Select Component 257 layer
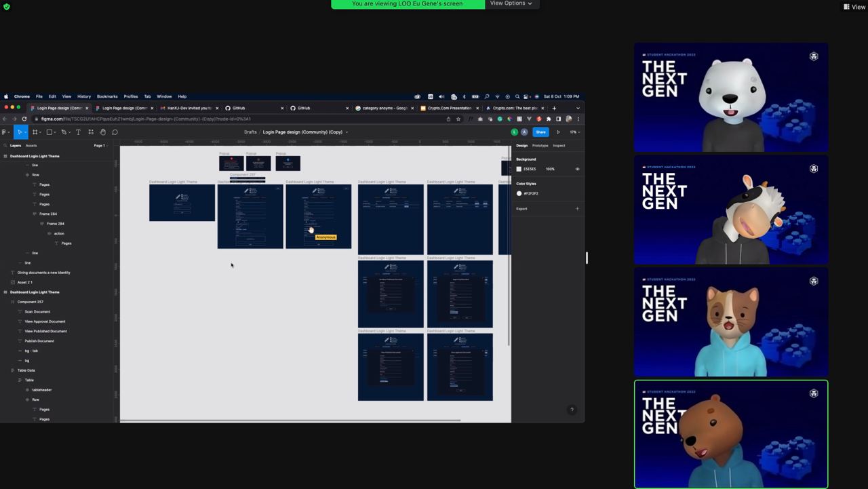 coord(31,302)
